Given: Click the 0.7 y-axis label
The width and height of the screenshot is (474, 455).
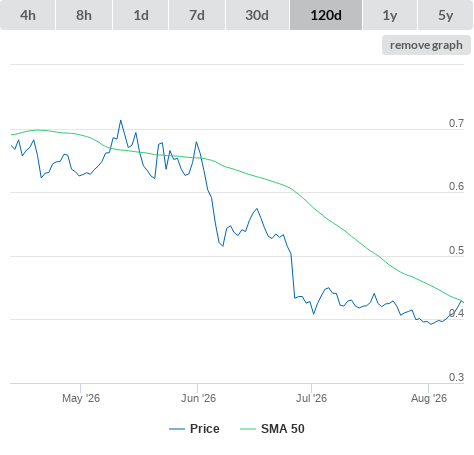Looking at the screenshot, I should [456, 123].
